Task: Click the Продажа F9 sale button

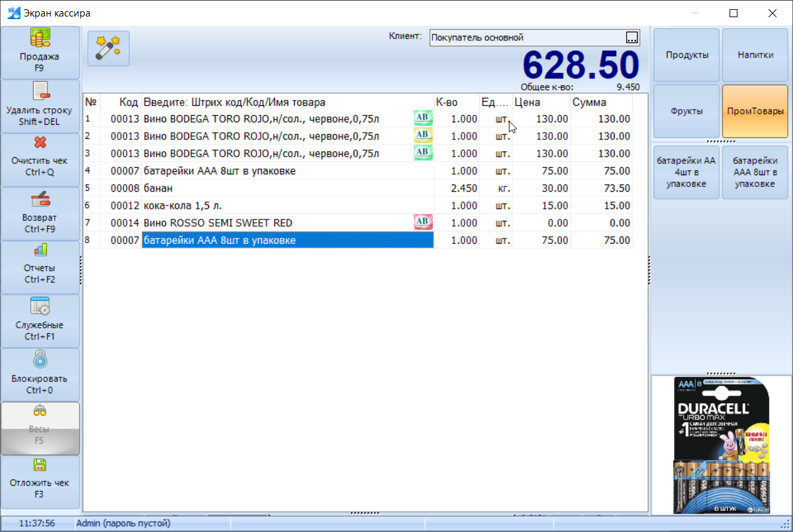Action: [x=40, y=53]
